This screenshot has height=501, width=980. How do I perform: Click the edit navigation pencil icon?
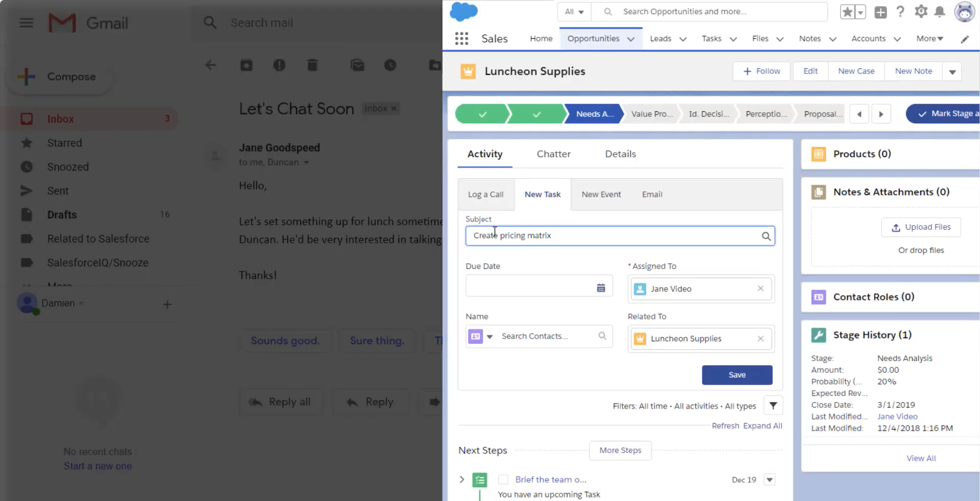[x=965, y=39]
